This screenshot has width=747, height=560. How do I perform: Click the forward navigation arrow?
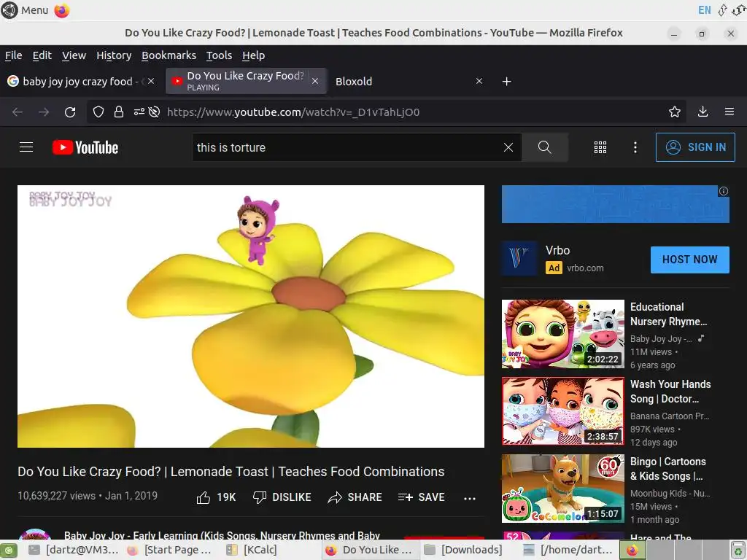[44, 112]
